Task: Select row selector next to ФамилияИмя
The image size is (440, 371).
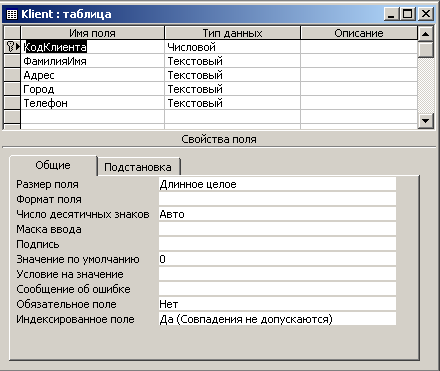Action: (x=12, y=61)
